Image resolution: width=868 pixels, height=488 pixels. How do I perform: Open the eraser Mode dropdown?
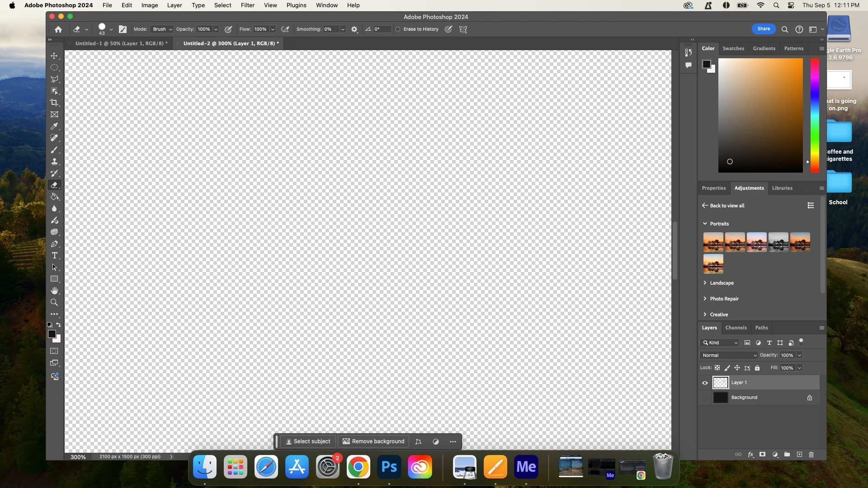[162, 29]
